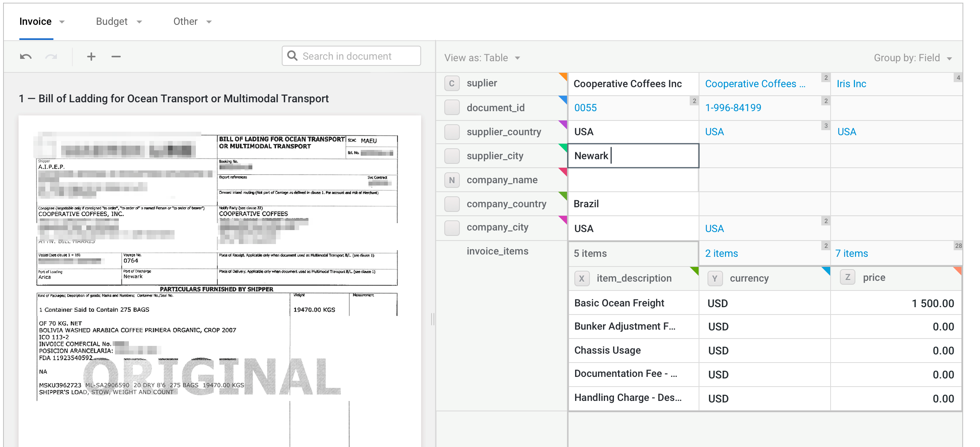
Task: Click the price column header
Action: tap(896, 278)
